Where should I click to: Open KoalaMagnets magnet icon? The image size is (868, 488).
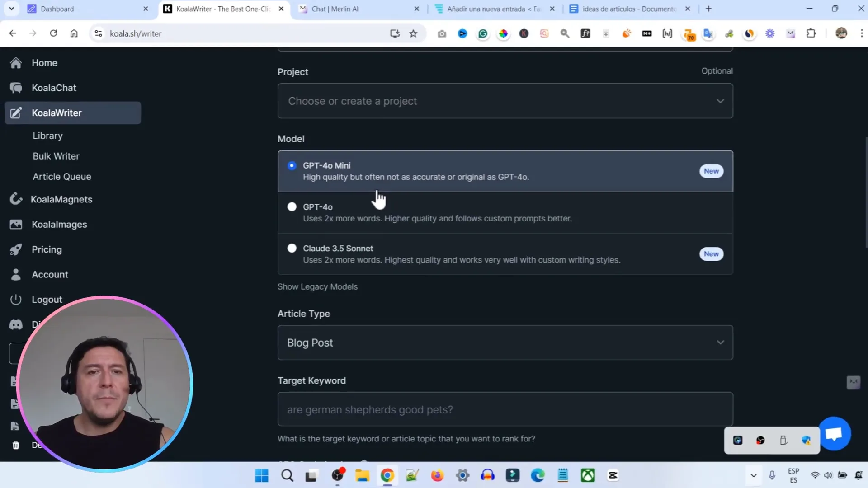pyautogui.click(x=16, y=199)
